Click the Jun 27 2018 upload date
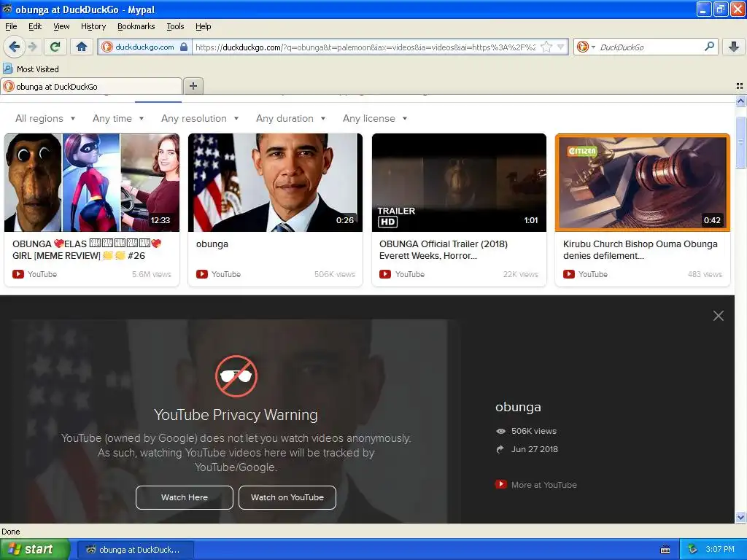Viewport: 747px width, 560px height. [x=535, y=449]
